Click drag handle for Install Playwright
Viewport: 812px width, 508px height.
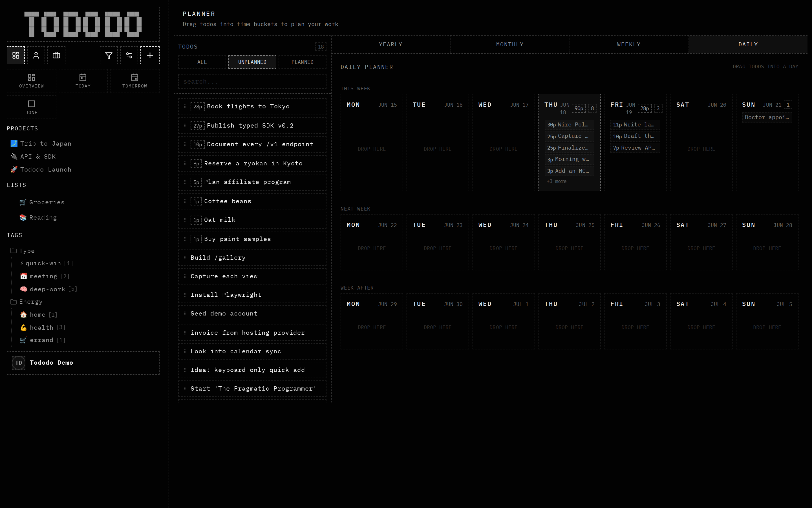(185, 295)
